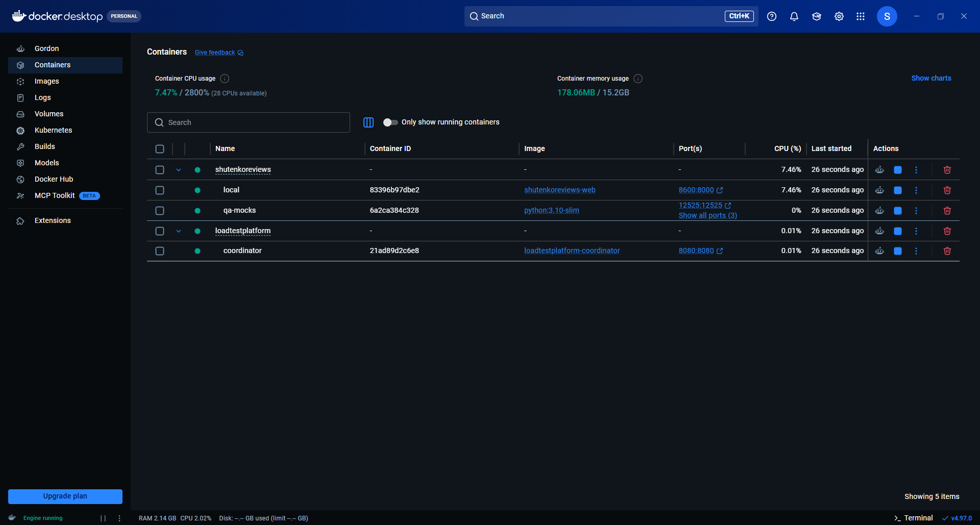Collapse the shutenkoreviews group
980x525 pixels.
point(179,170)
